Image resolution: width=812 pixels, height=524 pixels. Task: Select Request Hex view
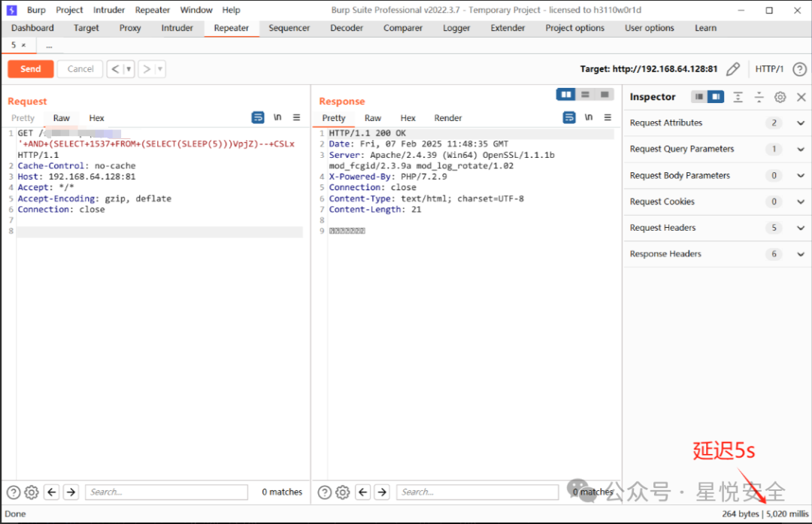tap(96, 118)
